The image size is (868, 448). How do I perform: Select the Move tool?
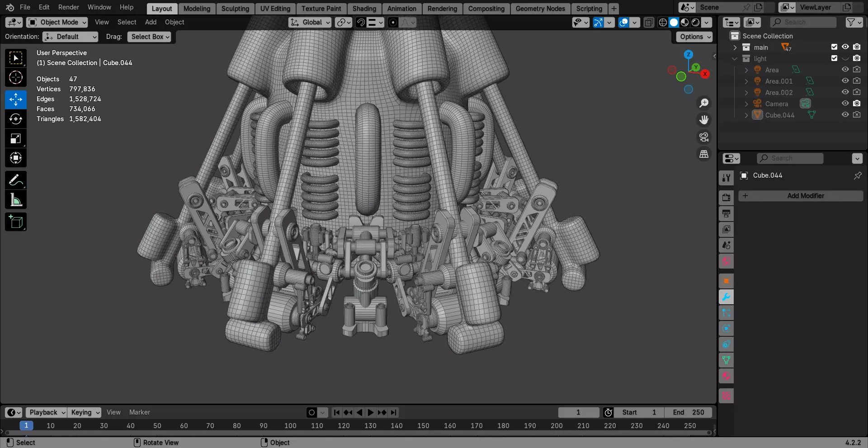pos(16,99)
